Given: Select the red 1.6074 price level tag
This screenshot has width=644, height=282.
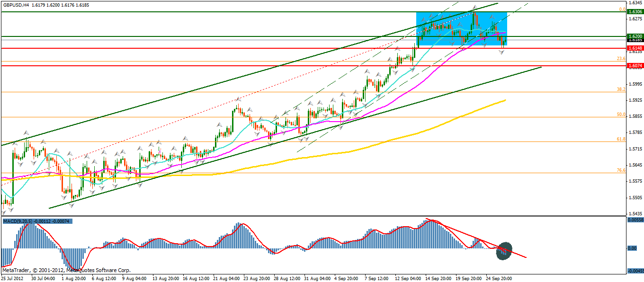Looking at the screenshot, I should click(x=634, y=66).
